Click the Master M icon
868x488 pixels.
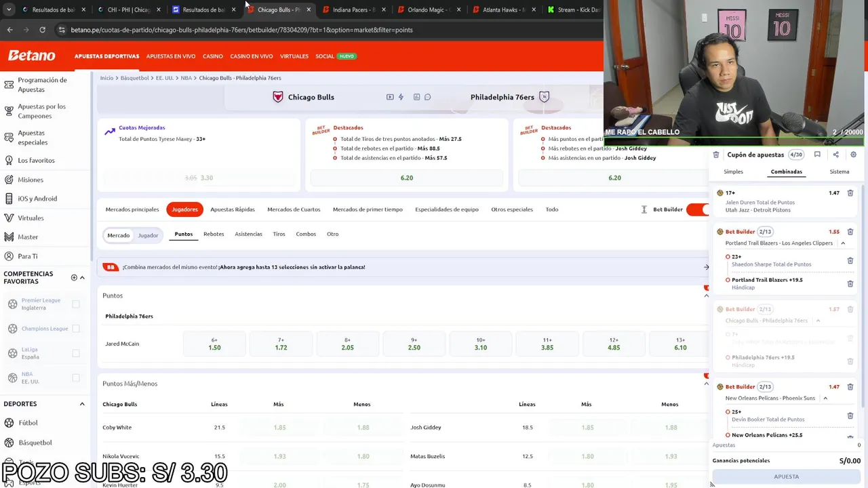pos(9,237)
